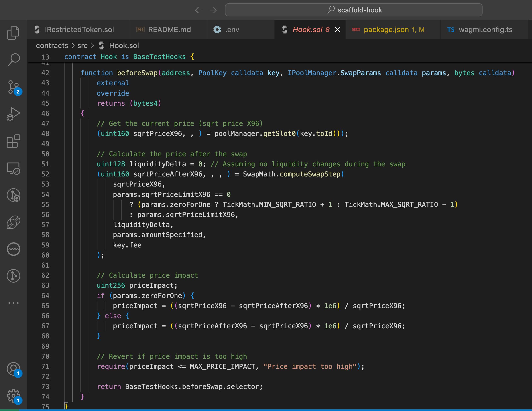Open the Extensions view
The height and width of the screenshot is (411, 532).
[x=13, y=141]
